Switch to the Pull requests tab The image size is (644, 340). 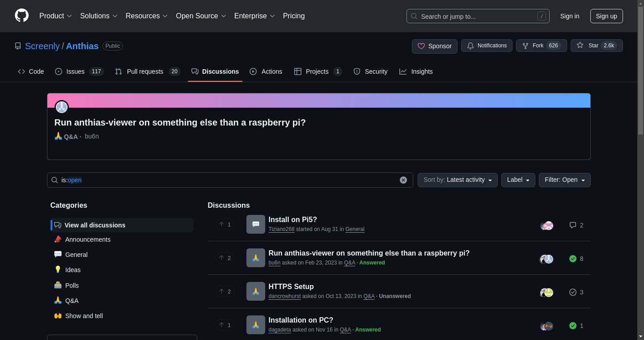[147, 71]
